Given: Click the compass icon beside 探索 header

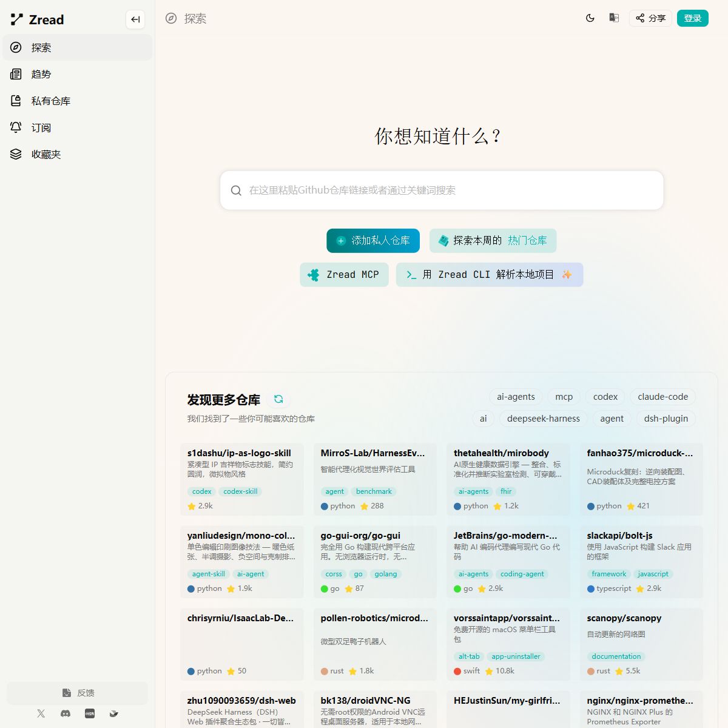Looking at the screenshot, I should [x=171, y=18].
